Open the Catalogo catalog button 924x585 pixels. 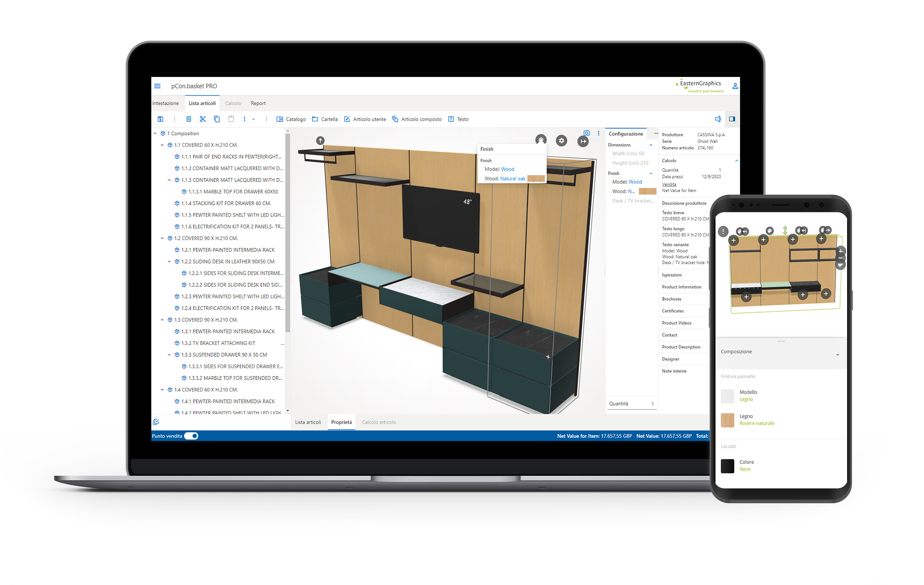click(x=291, y=119)
